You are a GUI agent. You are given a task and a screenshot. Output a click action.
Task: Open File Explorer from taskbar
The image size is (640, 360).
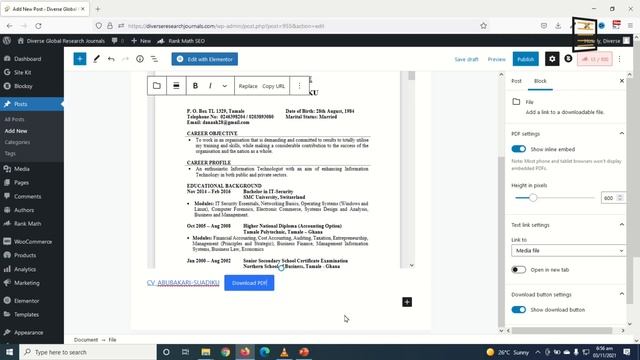206,352
